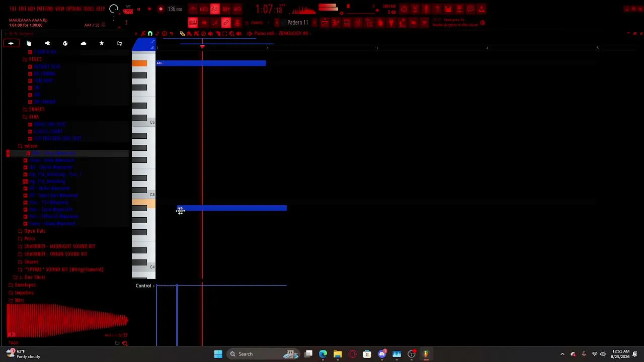Open the stamp tool in piano roll
This screenshot has height=362, width=644.
coord(165,34)
